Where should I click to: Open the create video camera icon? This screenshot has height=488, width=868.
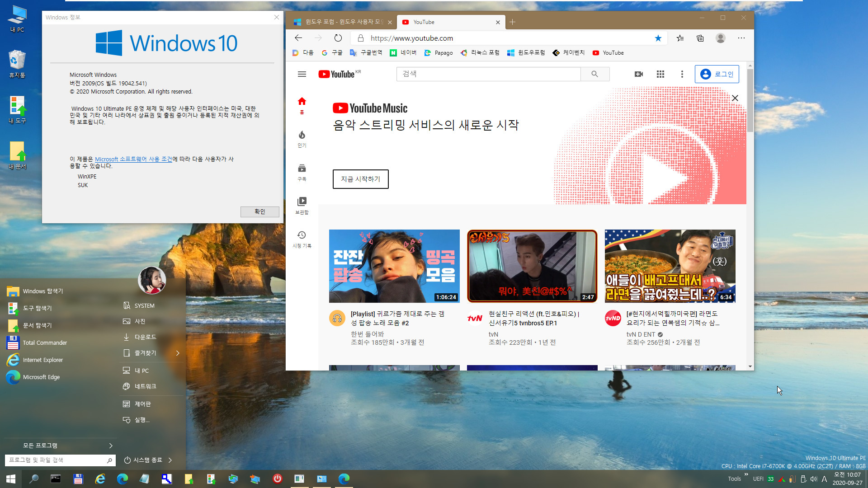coord(639,74)
